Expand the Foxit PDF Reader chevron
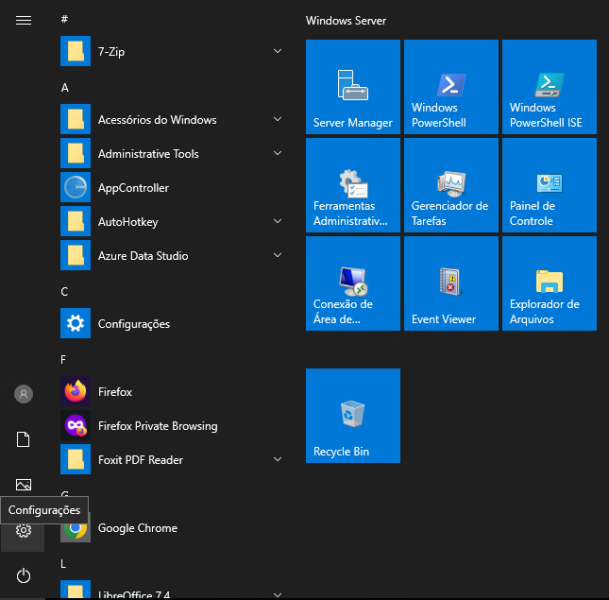Screen dimensions: 609x600 tap(277, 459)
